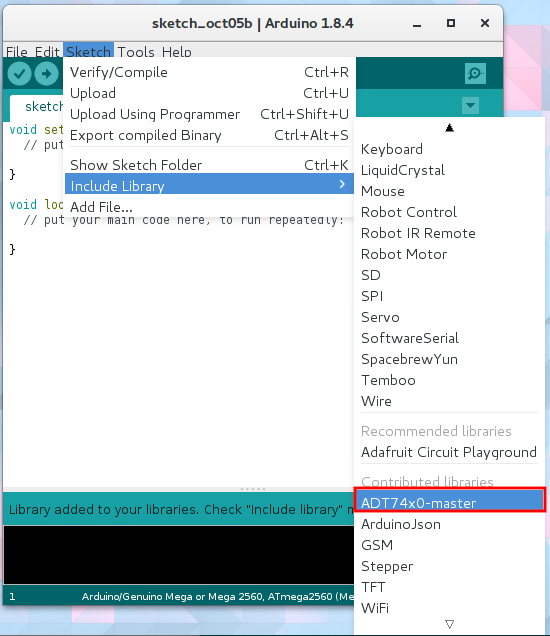Open the Tools menu
This screenshot has height=636, width=550.
pos(136,52)
